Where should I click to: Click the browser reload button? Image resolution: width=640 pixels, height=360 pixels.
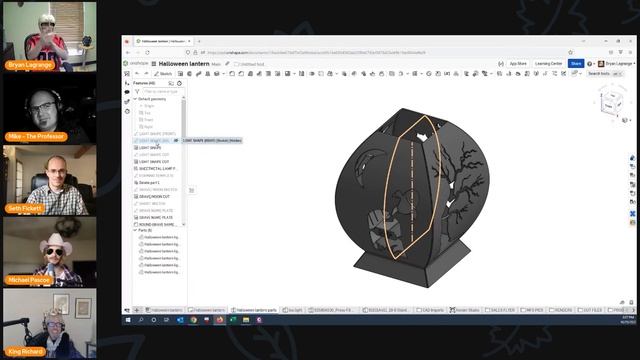coord(147,53)
